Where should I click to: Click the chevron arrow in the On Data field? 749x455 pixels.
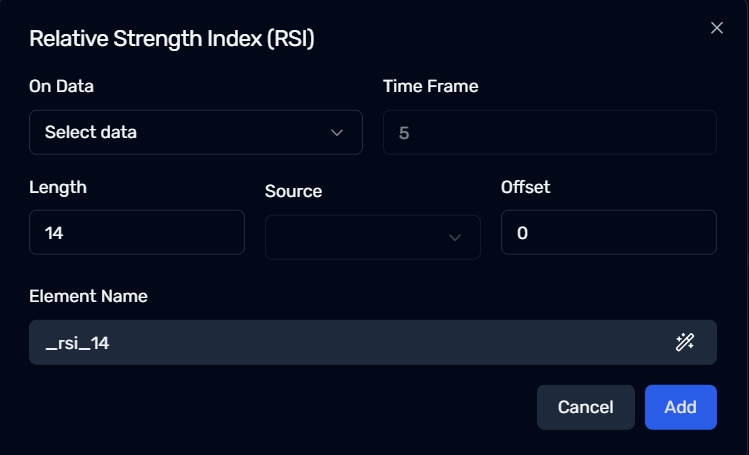click(337, 133)
